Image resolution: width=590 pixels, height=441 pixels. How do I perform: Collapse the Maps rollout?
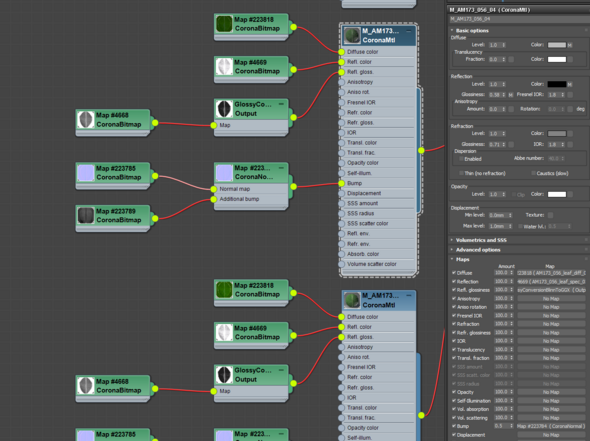click(462, 260)
